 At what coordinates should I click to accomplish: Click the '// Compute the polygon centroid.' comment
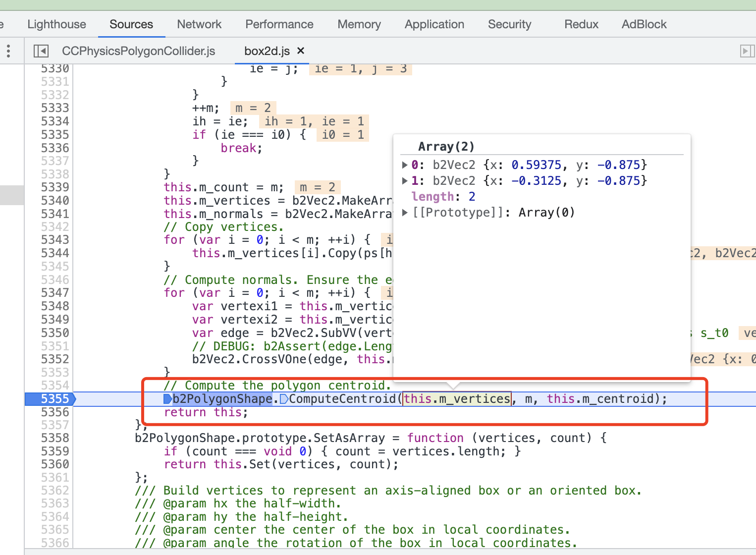pyautogui.click(x=277, y=386)
